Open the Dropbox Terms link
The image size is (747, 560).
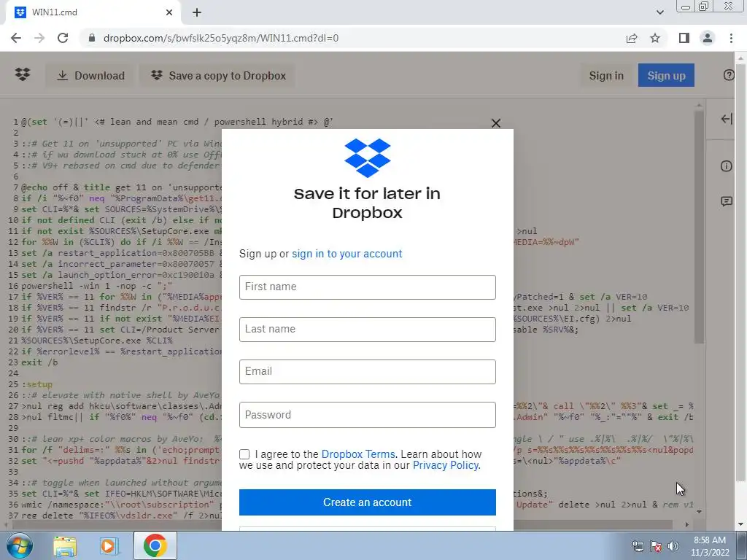(357, 454)
